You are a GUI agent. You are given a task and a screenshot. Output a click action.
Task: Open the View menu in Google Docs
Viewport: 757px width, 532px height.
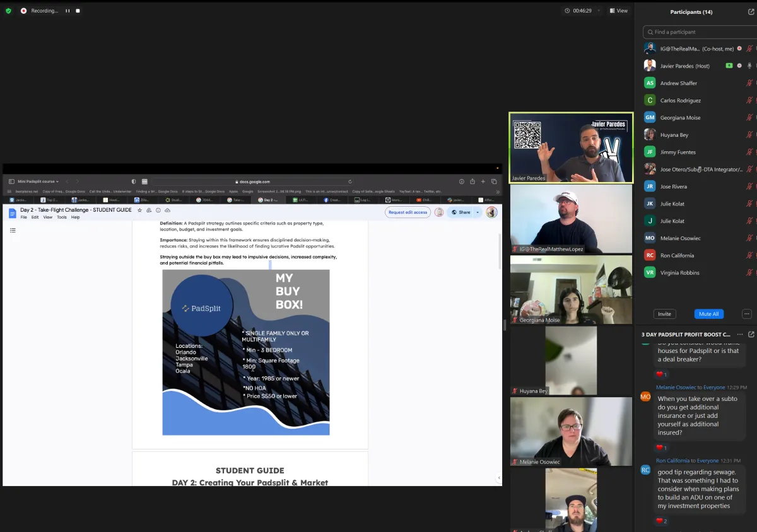[x=48, y=217]
